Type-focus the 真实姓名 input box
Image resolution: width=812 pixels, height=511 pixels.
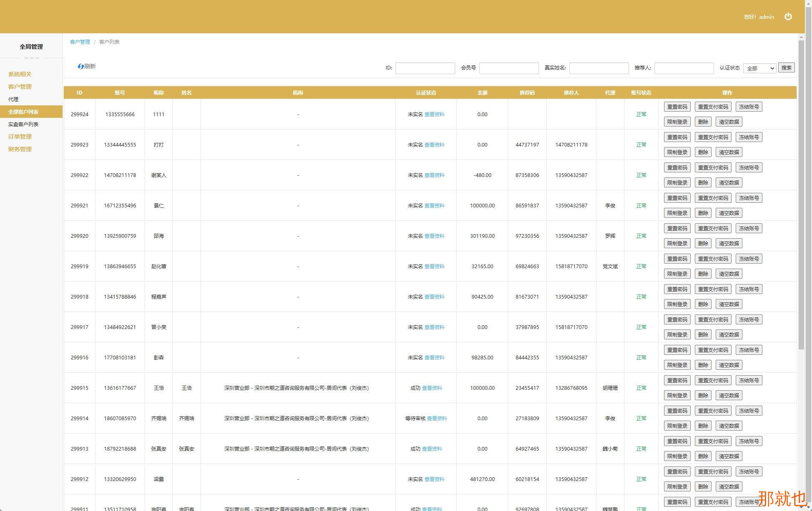(x=599, y=68)
